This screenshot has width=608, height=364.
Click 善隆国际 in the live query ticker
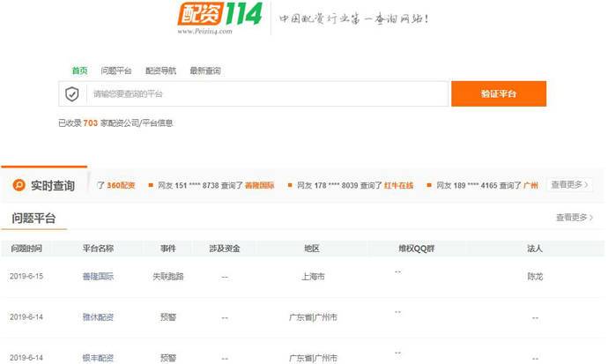tap(259, 185)
